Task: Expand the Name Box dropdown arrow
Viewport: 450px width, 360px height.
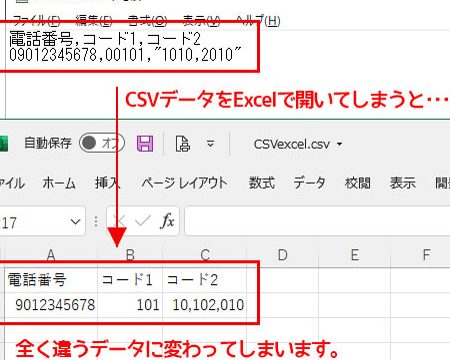Action: (76, 221)
